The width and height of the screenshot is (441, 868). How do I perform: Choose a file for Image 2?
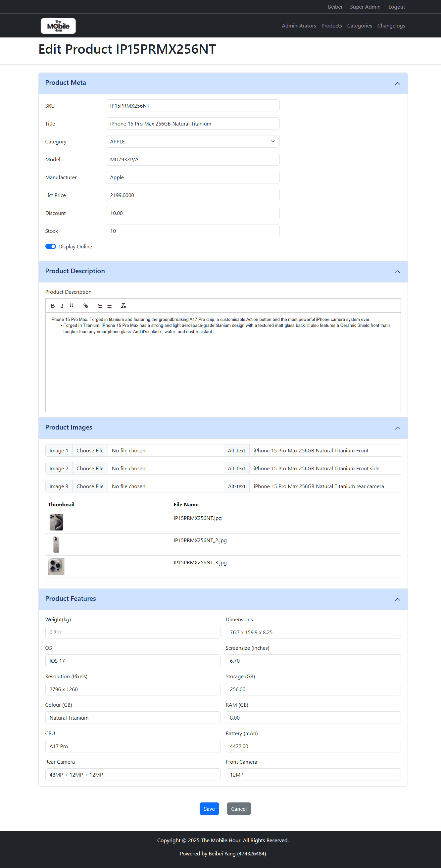pos(90,468)
